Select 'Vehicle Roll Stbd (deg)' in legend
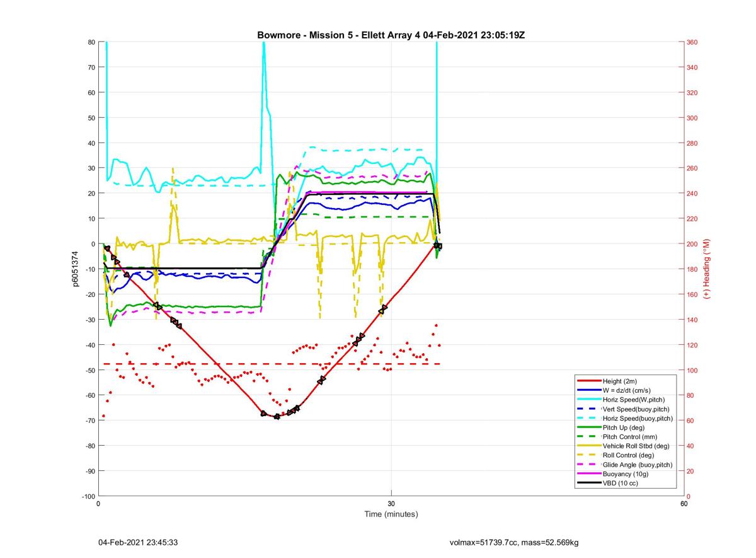756x558 pixels. click(x=636, y=446)
